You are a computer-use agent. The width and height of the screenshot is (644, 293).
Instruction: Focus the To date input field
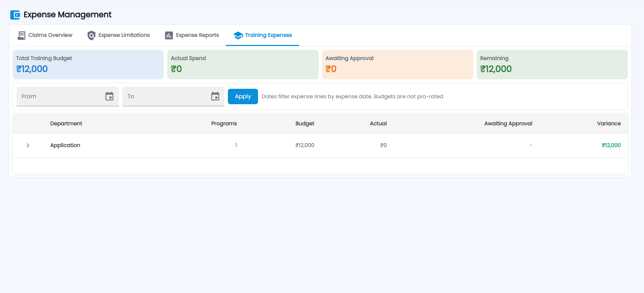click(x=173, y=96)
